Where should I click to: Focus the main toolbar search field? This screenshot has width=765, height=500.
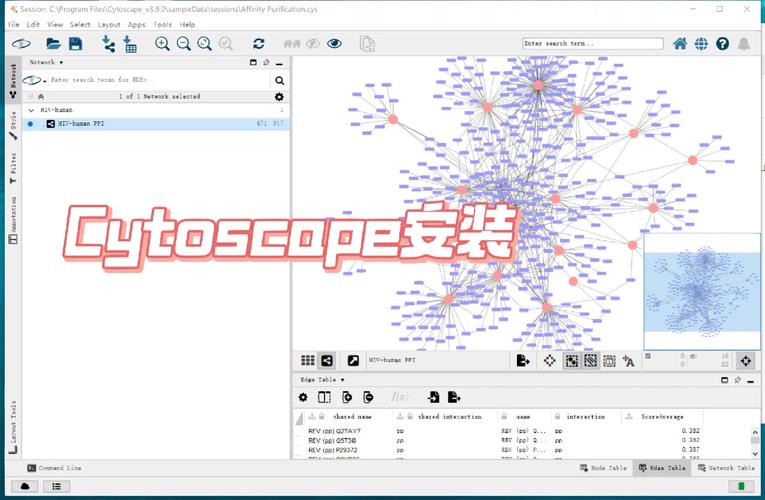click(593, 43)
